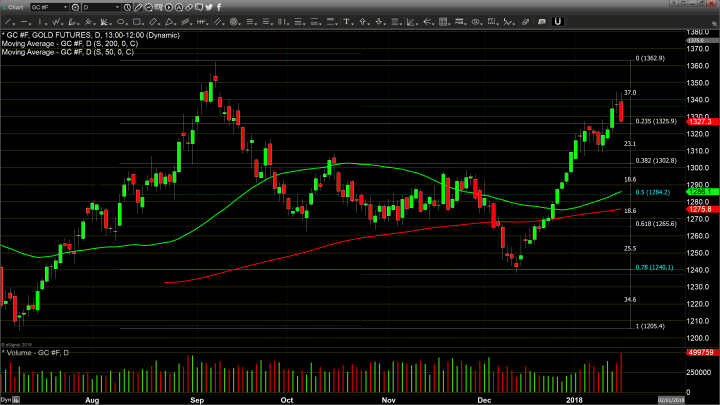This screenshot has height=405, width=720.
Task: Click the 0.382 (1302.8) Fibonacci label
Action: click(x=656, y=161)
